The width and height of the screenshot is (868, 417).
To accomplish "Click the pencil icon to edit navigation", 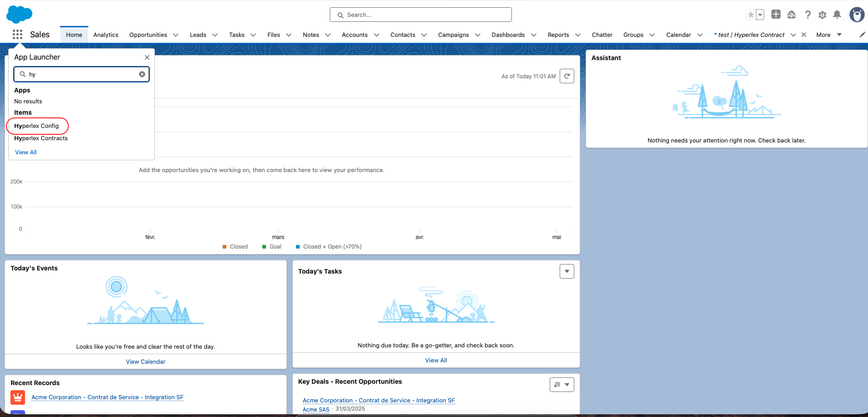I will coord(862,35).
